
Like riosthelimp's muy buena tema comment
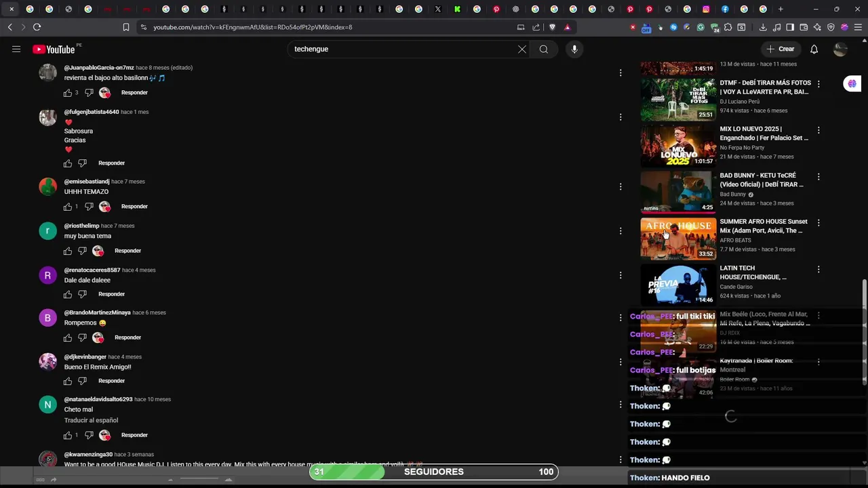(x=68, y=251)
